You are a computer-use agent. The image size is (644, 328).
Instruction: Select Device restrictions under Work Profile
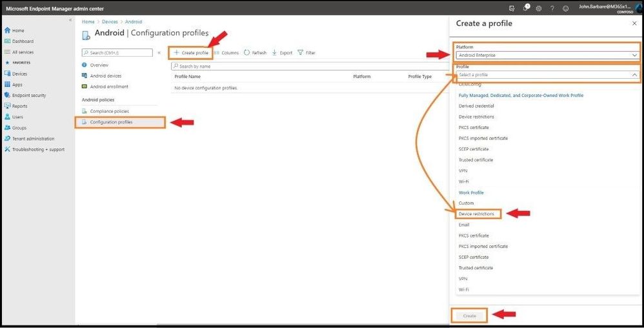[478, 214]
